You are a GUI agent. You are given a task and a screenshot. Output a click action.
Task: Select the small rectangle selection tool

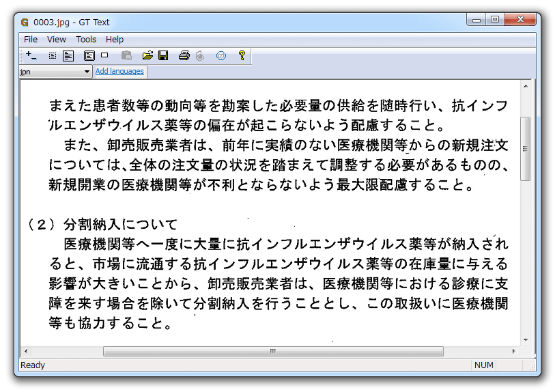point(104,55)
